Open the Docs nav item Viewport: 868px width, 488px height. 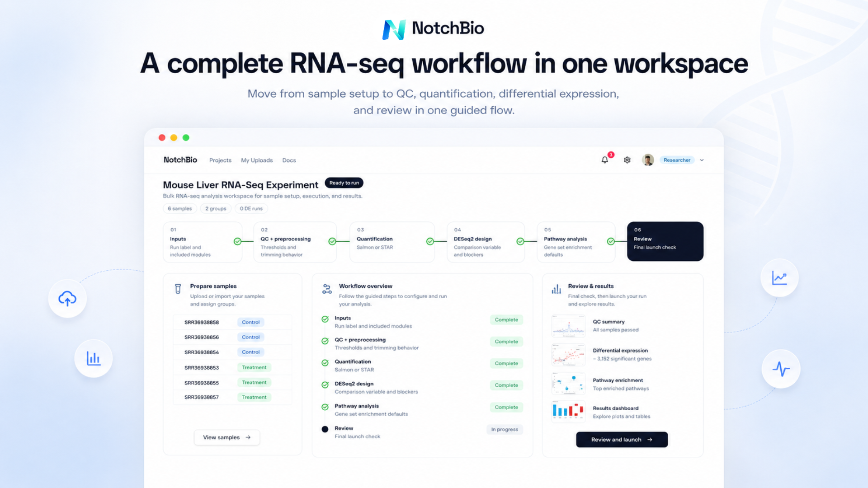289,160
